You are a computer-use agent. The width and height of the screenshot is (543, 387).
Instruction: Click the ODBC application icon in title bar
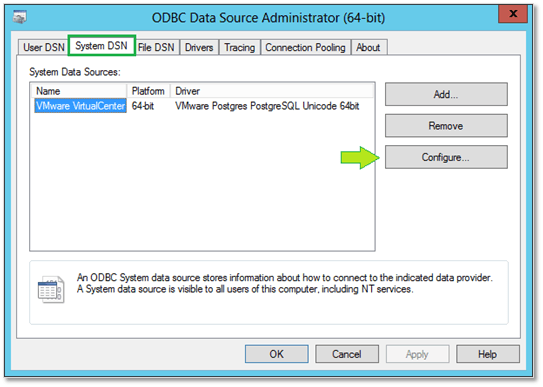click(19, 17)
